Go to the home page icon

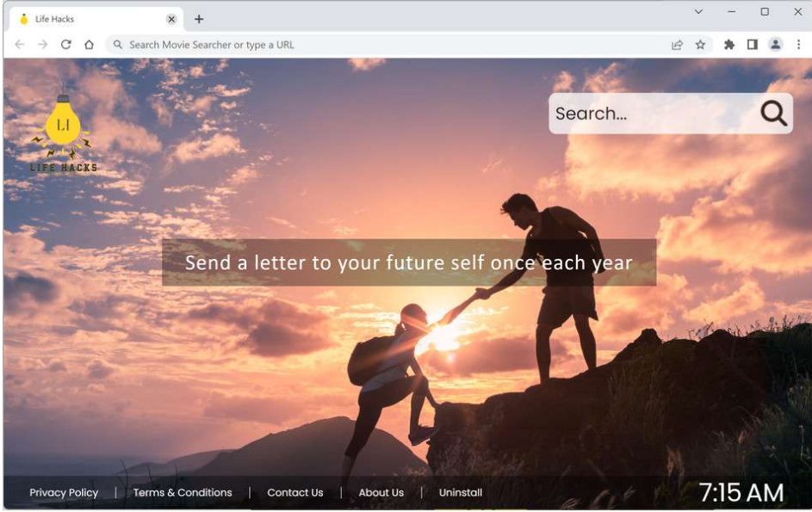[x=89, y=45]
